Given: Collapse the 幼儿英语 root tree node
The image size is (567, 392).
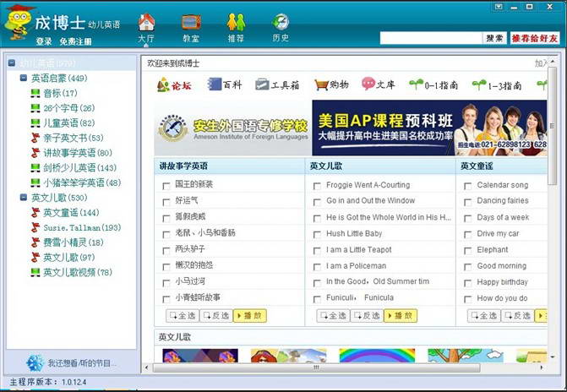Looking at the screenshot, I should click(12, 63).
